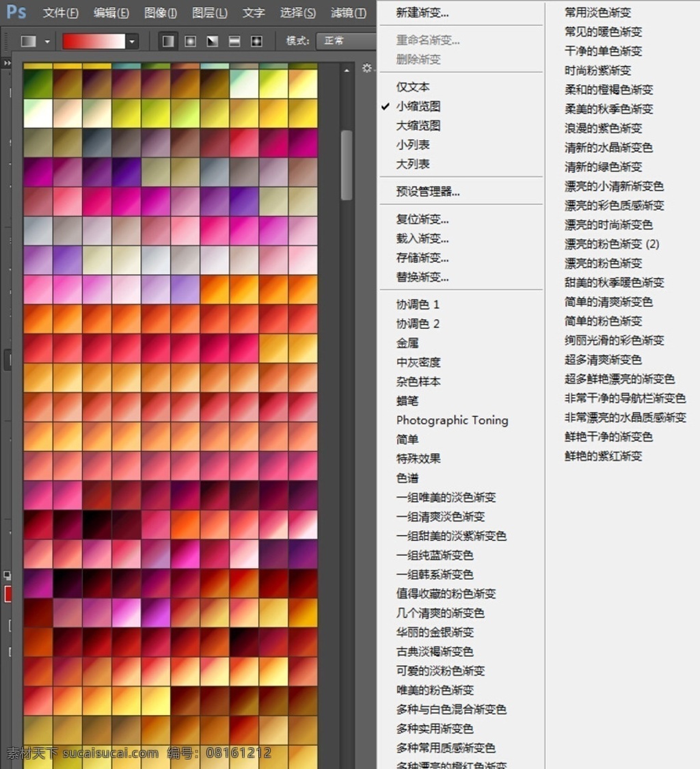Open the 模式 blend mode dropdown
The image size is (700, 769).
(347, 41)
